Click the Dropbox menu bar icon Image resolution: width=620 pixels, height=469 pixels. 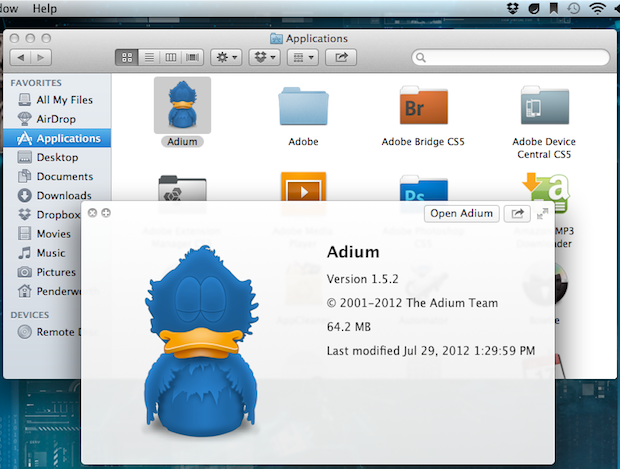[x=513, y=8]
